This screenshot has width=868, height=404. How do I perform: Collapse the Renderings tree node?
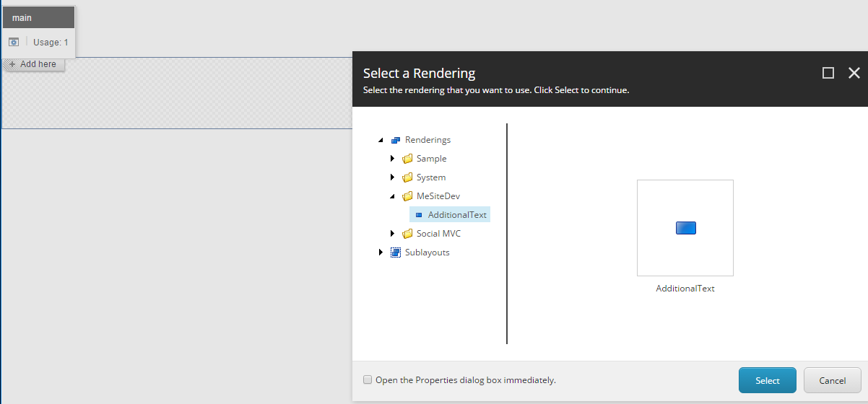pos(381,140)
